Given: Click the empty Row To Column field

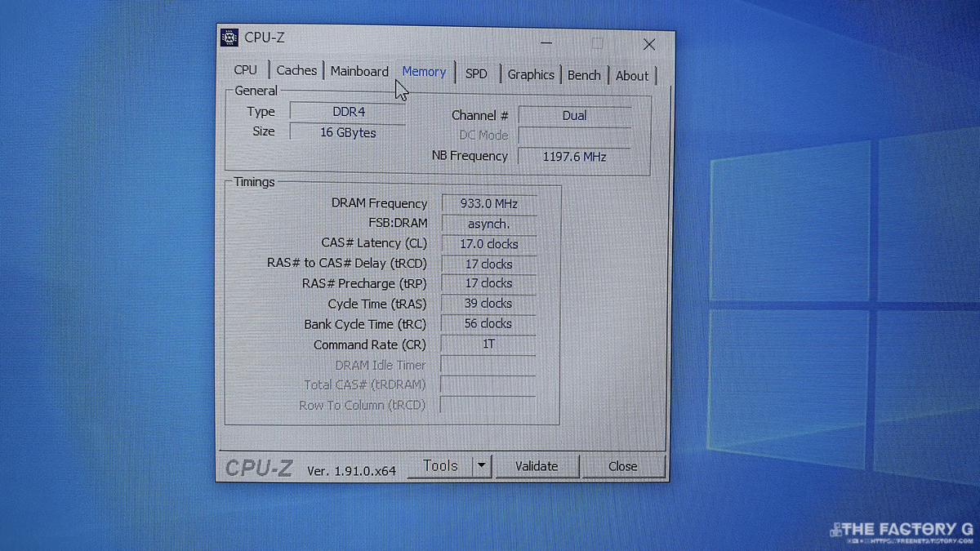Looking at the screenshot, I should 488,405.
